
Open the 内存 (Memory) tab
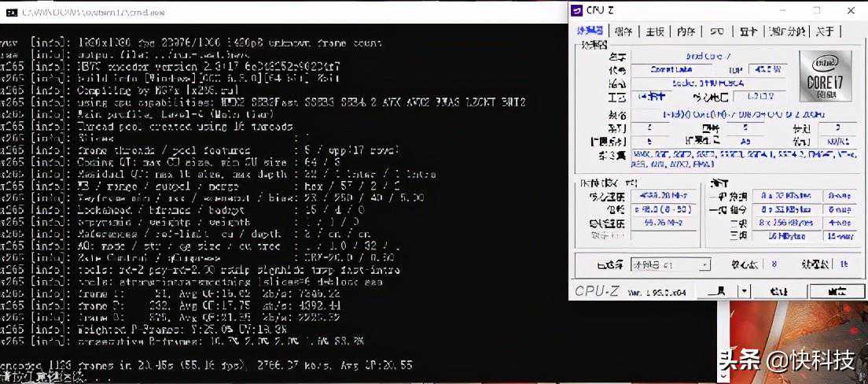(x=686, y=31)
